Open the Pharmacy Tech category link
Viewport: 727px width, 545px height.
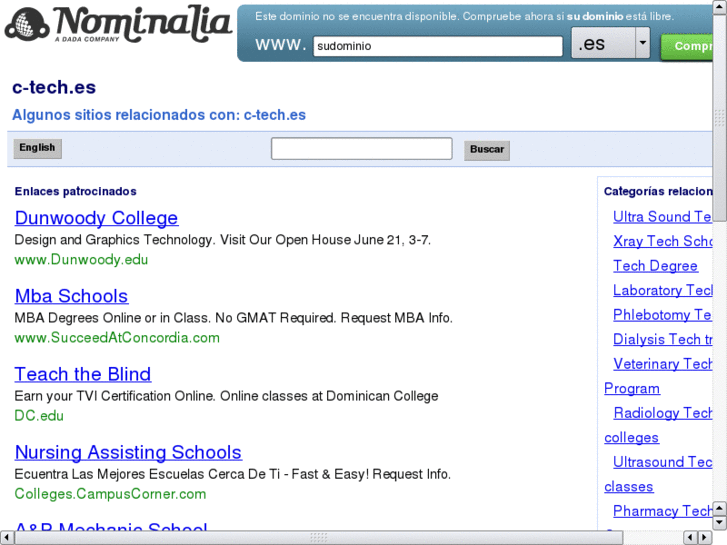point(662,511)
